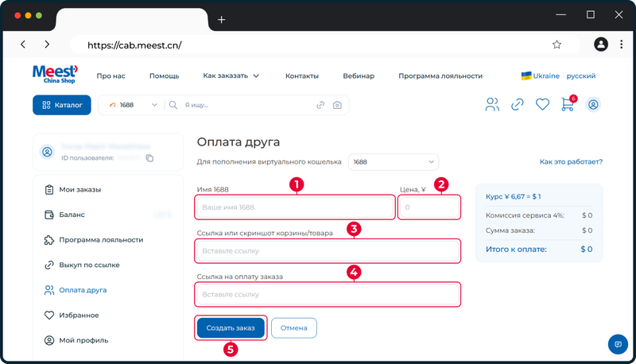
Task: Click the sidebar user avatar icon
Action: 48,152
